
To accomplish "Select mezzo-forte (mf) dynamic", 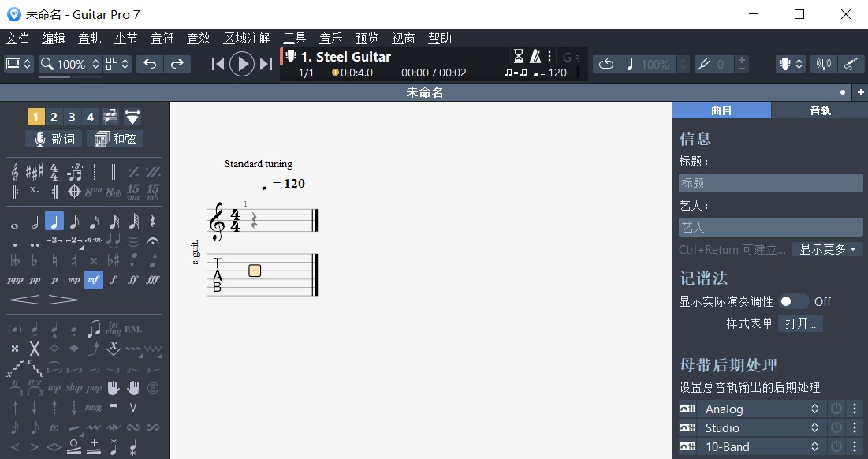I will pos(94,280).
